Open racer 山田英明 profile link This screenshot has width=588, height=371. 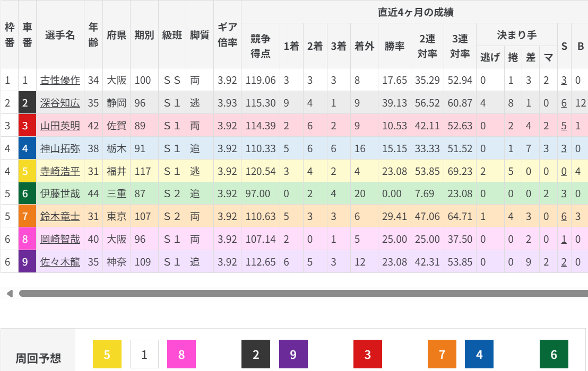click(x=60, y=126)
